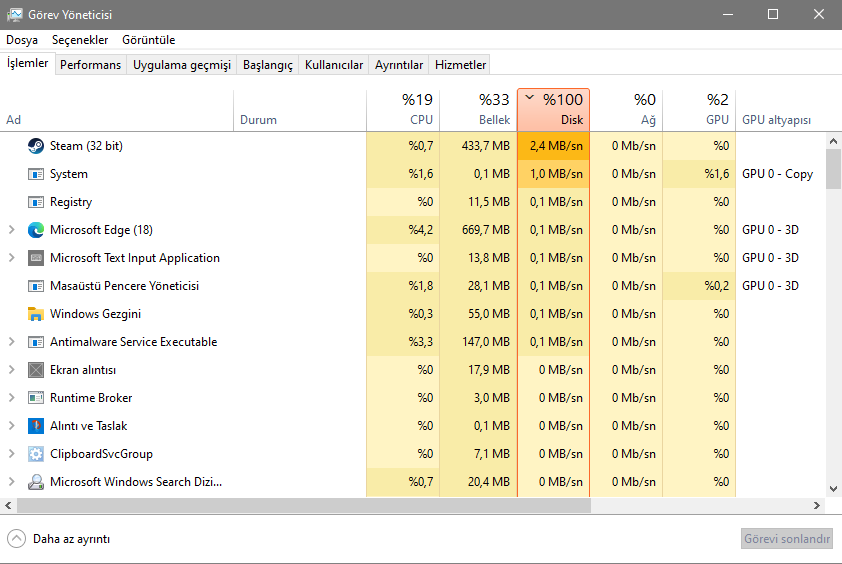Click the Microsoft Text Input Application icon
This screenshot has height=564, width=842.
(36, 258)
